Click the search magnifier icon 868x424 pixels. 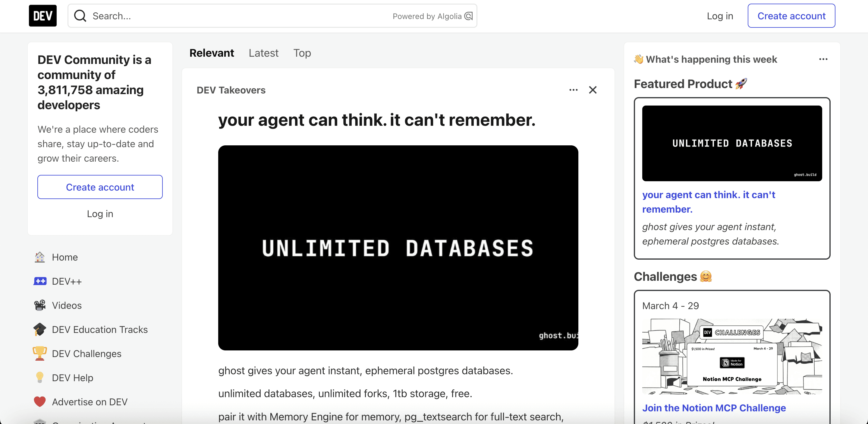(x=80, y=16)
